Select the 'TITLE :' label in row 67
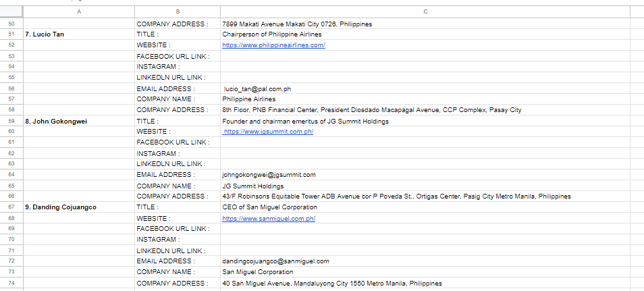 [x=178, y=207]
